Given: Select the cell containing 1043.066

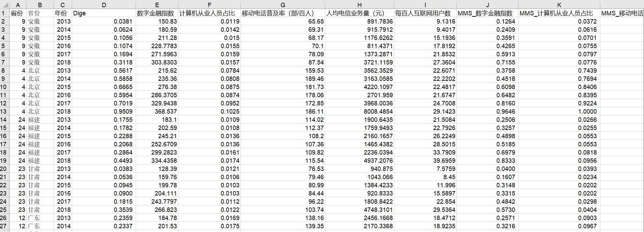Looking at the screenshot, I should tap(359, 177).
